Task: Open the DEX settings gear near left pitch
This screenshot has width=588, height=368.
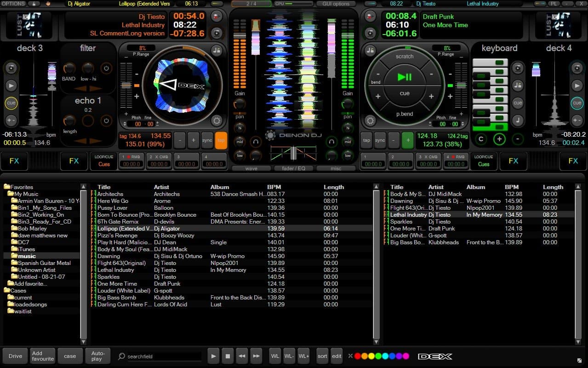Action: click(216, 121)
